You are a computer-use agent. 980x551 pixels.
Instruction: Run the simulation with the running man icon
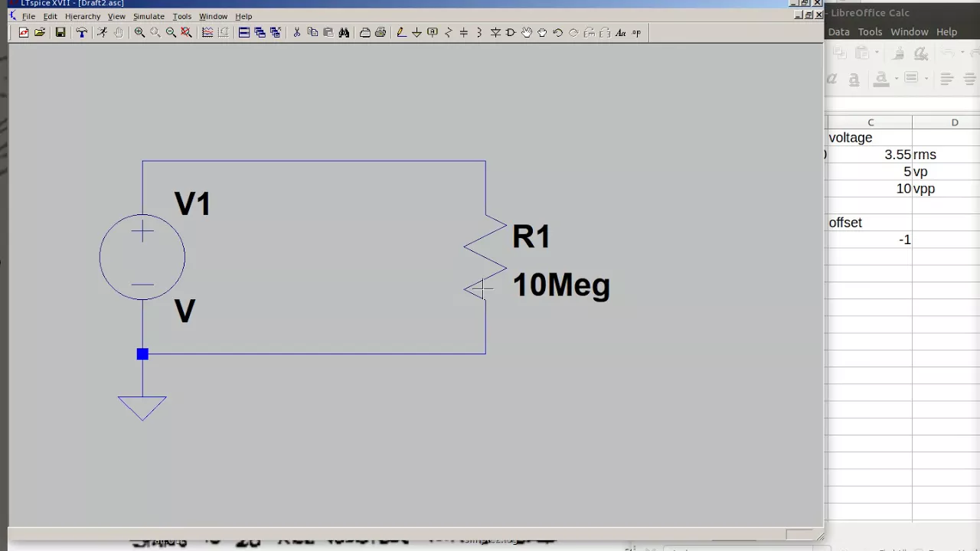[x=103, y=32]
